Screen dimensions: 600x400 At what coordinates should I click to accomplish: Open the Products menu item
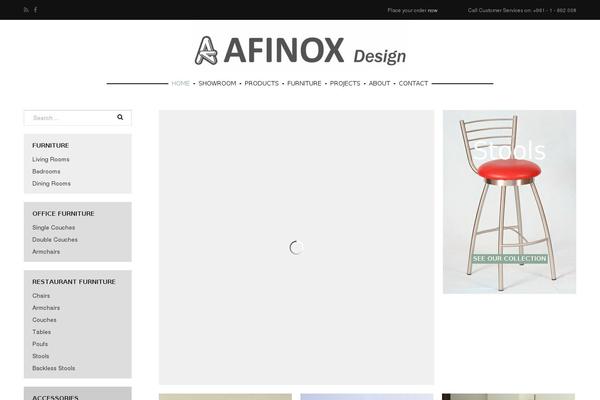point(261,83)
